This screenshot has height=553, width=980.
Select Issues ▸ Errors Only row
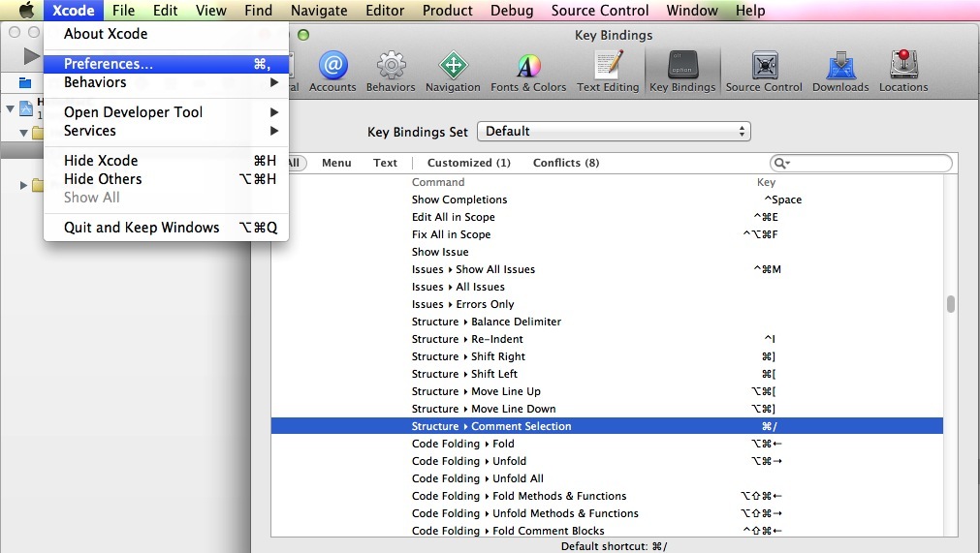coord(607,305)
